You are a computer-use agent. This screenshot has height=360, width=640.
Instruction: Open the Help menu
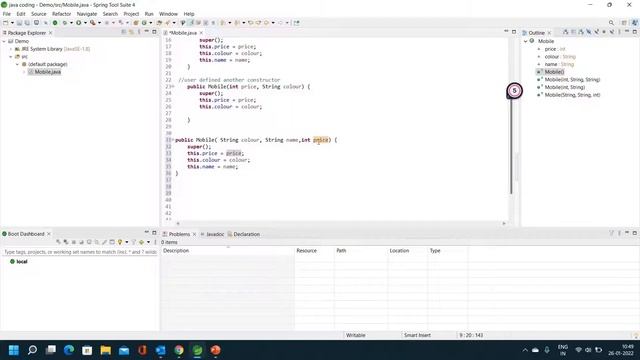click(x=189, y=14)
